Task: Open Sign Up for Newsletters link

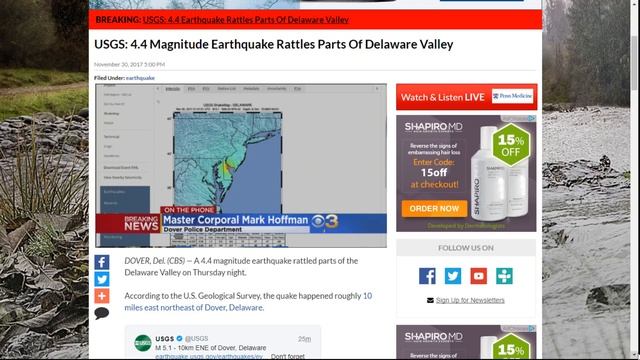Action: click(470, 300)
